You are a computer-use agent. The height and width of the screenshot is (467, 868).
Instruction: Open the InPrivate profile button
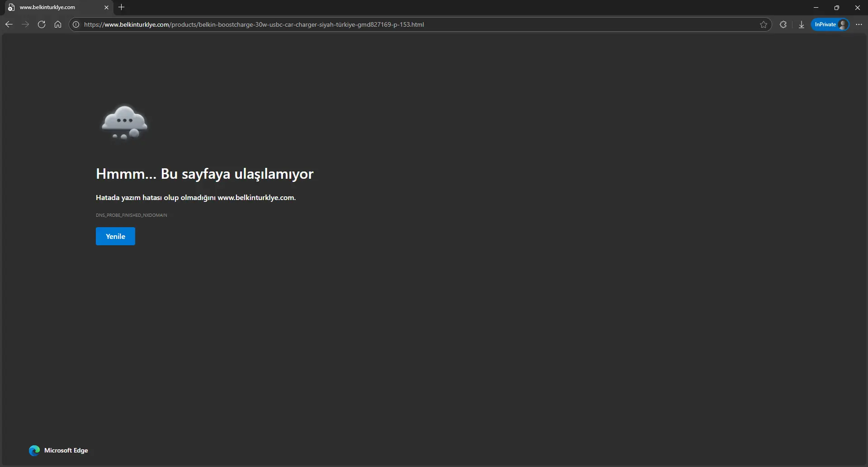point(830,24)
